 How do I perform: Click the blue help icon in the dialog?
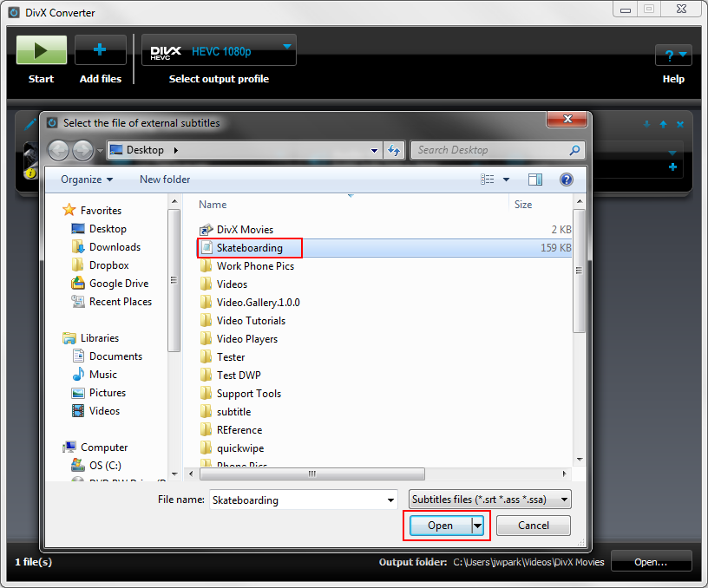[x=567, y=180]
